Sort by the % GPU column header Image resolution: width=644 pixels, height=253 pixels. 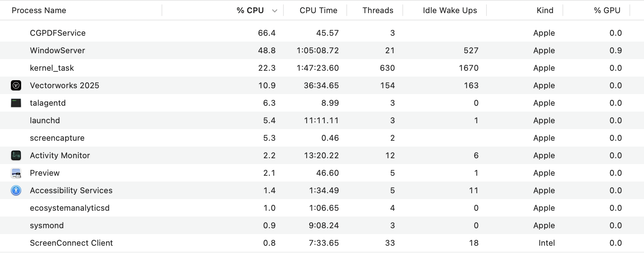coord(607,10)
